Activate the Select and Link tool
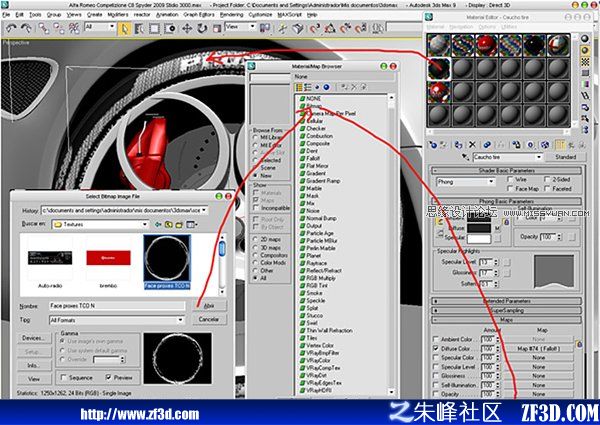600x425 pixels. (x=44, y=28)
